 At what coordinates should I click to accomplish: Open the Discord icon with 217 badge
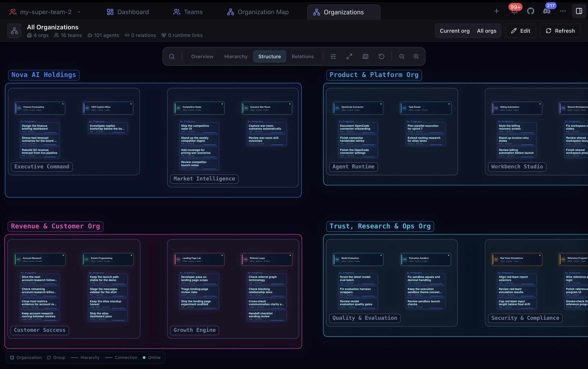pos(547,11)
